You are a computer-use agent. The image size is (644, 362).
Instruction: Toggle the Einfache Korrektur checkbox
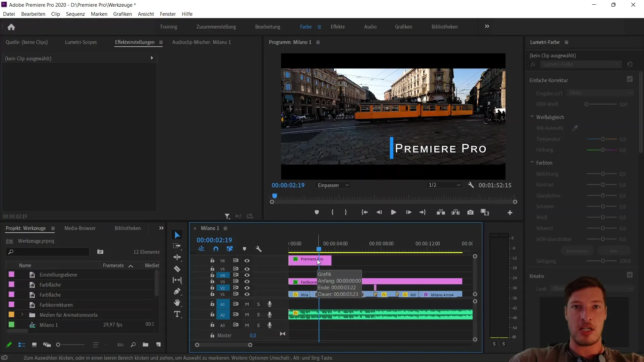point(630,79)
